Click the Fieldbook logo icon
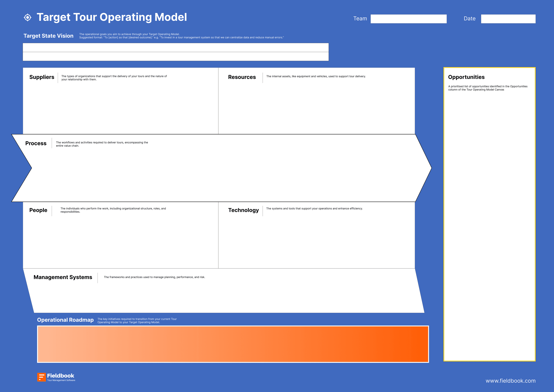The height and width of the screenshot is (392, 554). 41,377
